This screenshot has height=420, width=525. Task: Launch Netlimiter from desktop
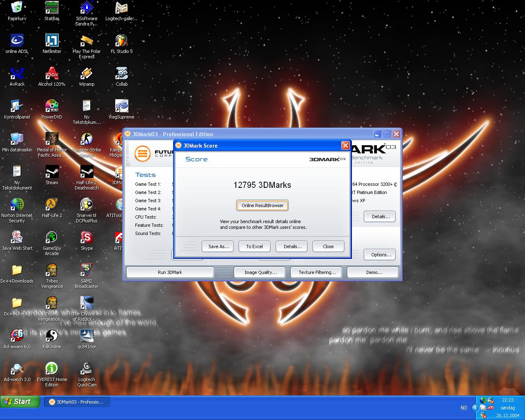coord(52,43)
